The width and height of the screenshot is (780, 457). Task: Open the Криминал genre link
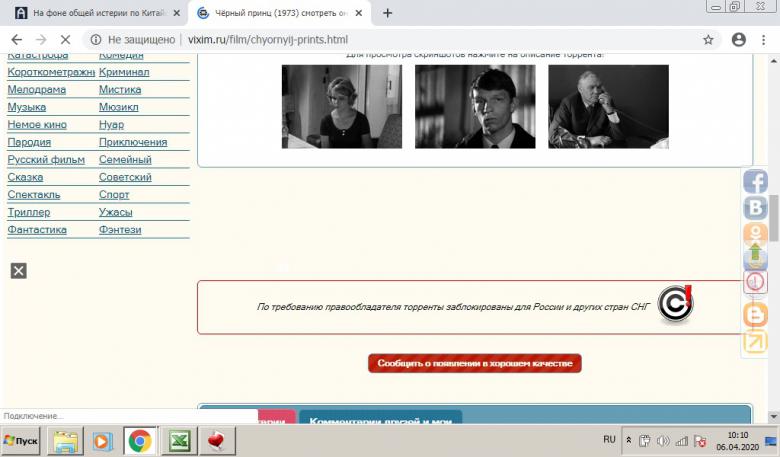click(124, 72)
